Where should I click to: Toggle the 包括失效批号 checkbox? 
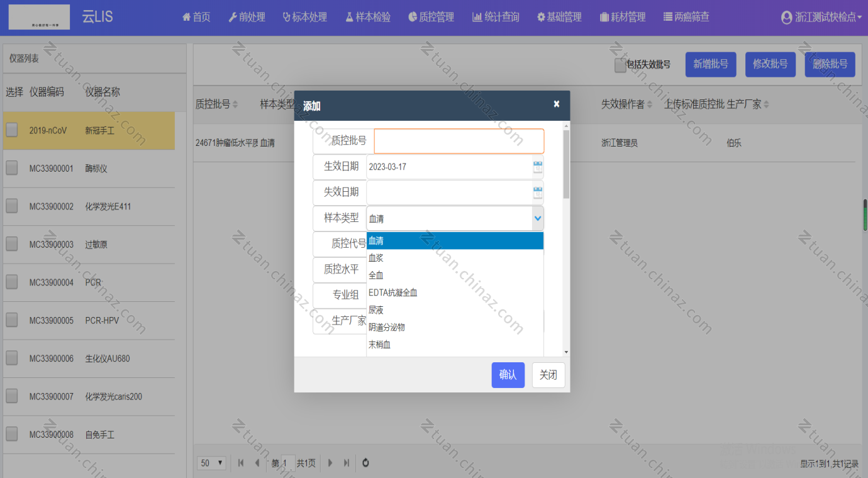point(620,65)
